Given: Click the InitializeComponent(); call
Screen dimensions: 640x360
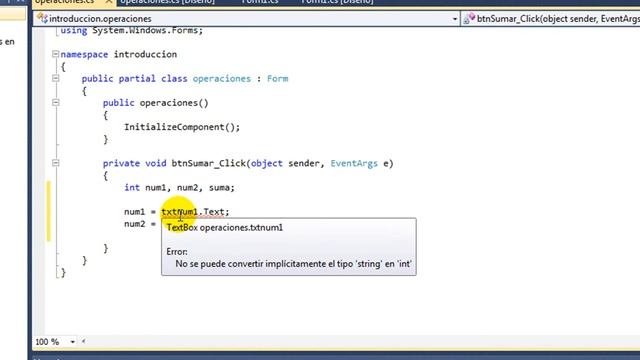Looking at the screenshot, I should 182,127.
